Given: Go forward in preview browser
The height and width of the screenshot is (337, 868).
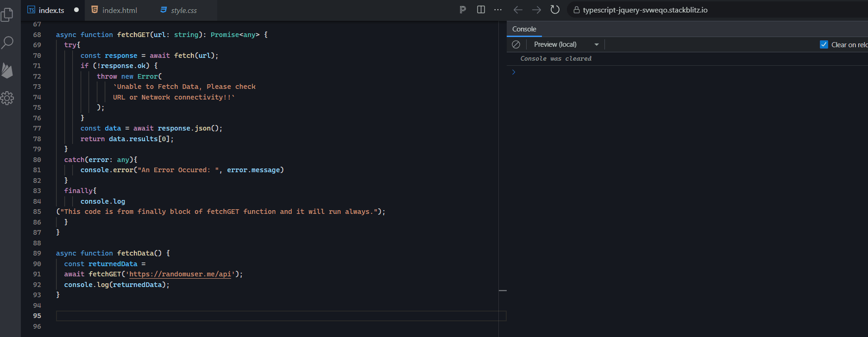Looking at the screenshot, I should coord(536,10).
